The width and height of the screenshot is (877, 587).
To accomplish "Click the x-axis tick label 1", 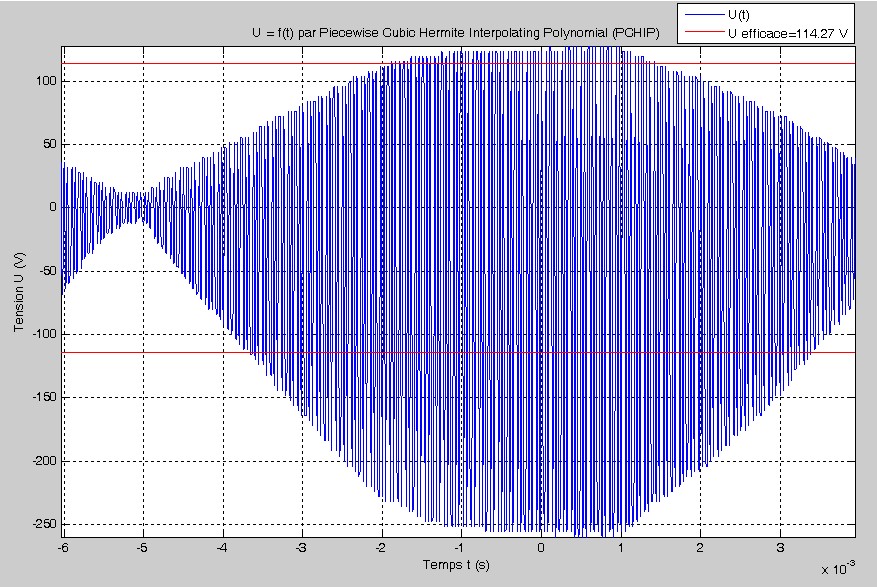I will (x=621, y=548).
